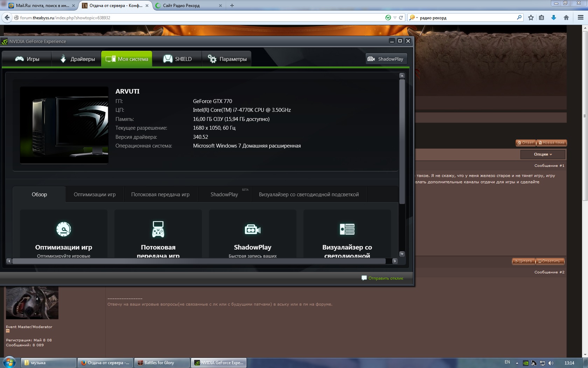Click the Оптимизации игр speedometer icon
The width and height of the screenshot is (588, 368).
tap(64, 230)
